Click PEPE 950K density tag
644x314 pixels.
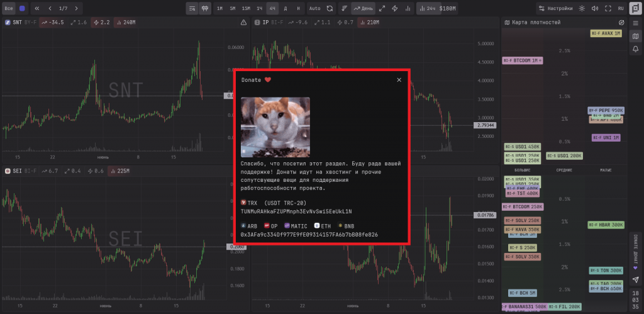[606, 110]
